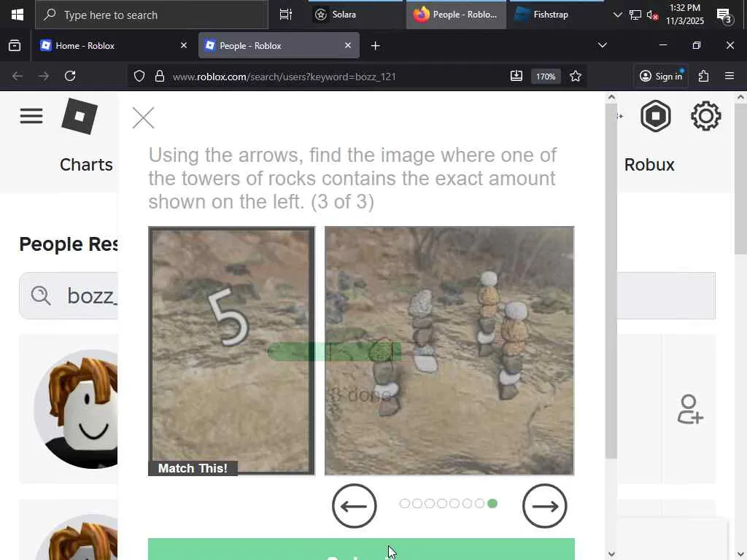Close the captcha dialog with the X

tap(144, 117)
